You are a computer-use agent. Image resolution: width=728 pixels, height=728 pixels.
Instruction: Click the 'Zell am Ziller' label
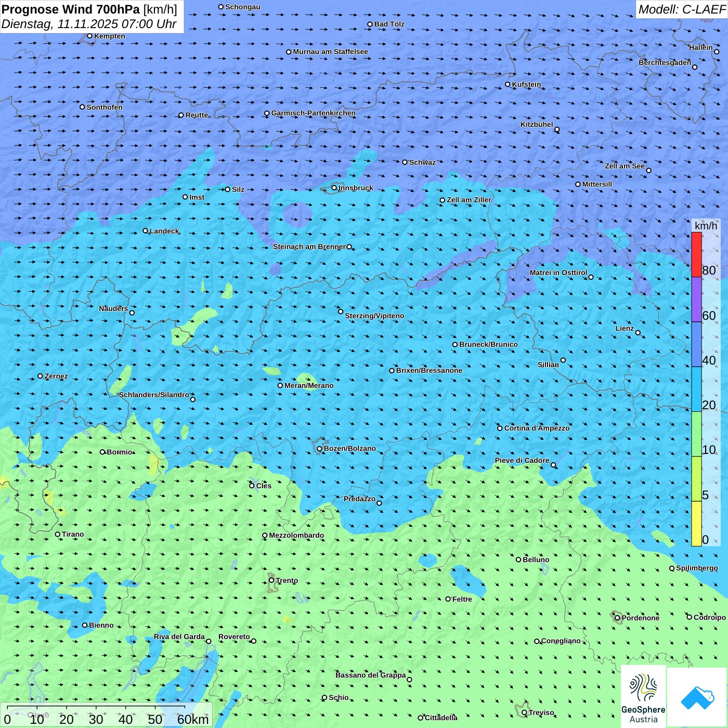click(x=469, y=200)
